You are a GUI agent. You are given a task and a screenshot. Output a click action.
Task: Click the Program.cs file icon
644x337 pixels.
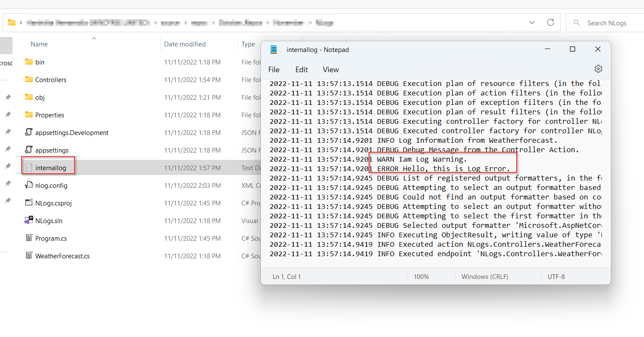pos(29,238)
